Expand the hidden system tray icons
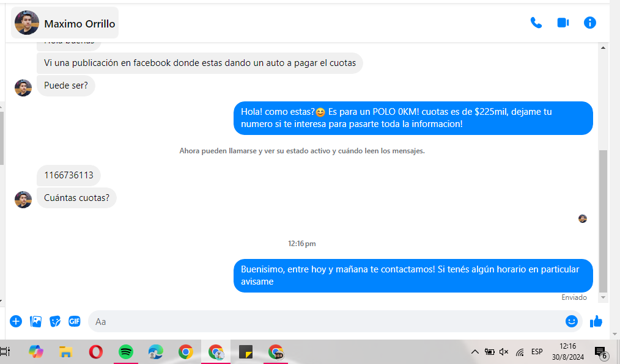 tap(474, 352)
